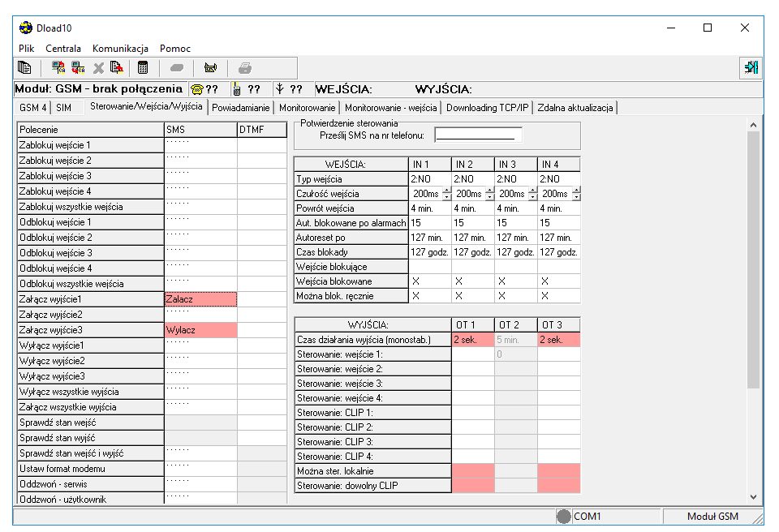Click the stacked documents icon in the toolbar
Viewport: 779px width, 532px height.
[24, 68]
